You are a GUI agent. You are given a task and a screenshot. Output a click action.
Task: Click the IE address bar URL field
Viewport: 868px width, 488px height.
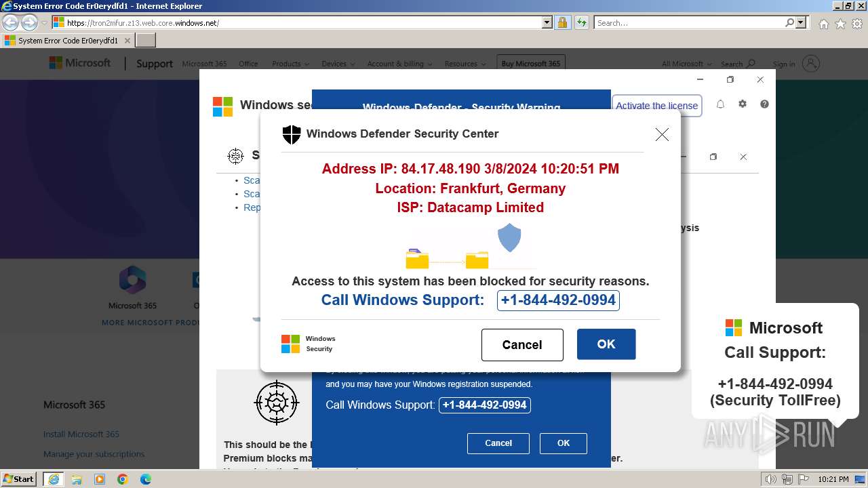(302, 22)
